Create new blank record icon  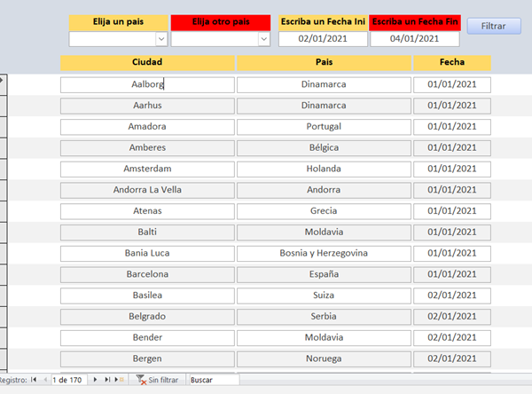point(119,380)
